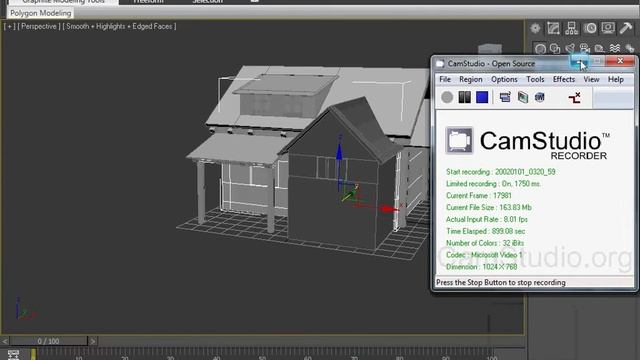Click 'Start recording : 20020101_0320_59' line
The image size is (640, 360).
(x=500, y=172)
